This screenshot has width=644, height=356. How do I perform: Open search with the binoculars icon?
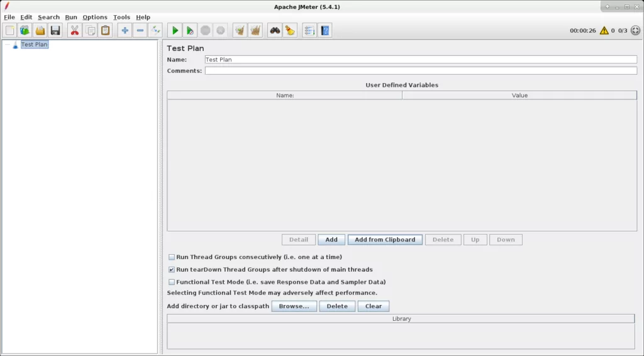tap(275, 30)
